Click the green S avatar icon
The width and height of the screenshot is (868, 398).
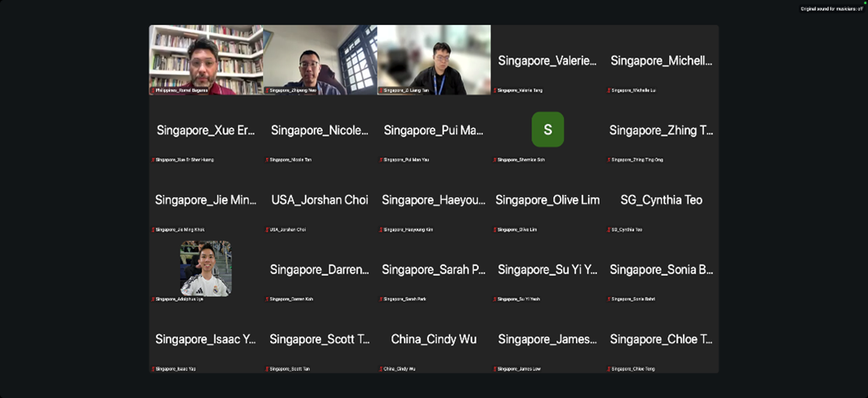coord(548,129)
